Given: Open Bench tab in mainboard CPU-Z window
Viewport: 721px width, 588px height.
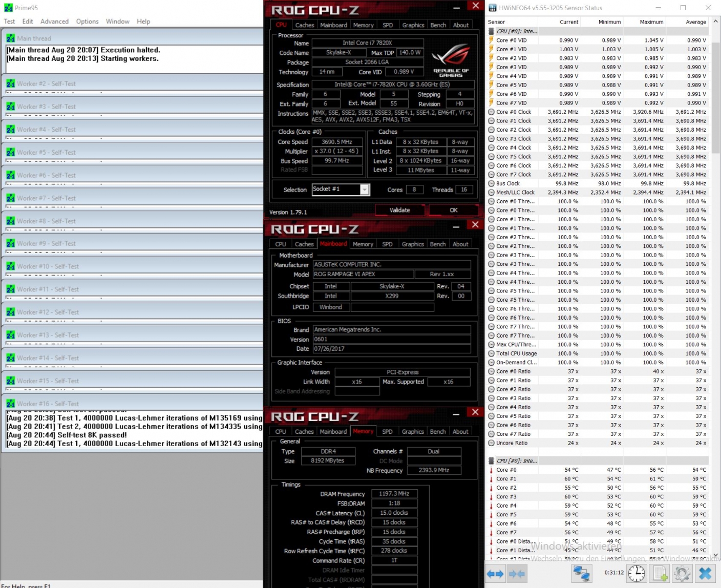Looking at the screenshot, I should pyautogui.click(x=437, y=244).
